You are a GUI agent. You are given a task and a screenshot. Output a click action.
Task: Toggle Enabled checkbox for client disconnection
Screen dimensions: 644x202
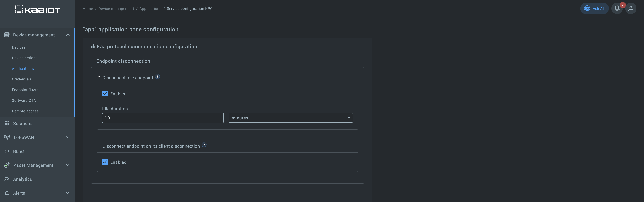(x=105, y=162)
